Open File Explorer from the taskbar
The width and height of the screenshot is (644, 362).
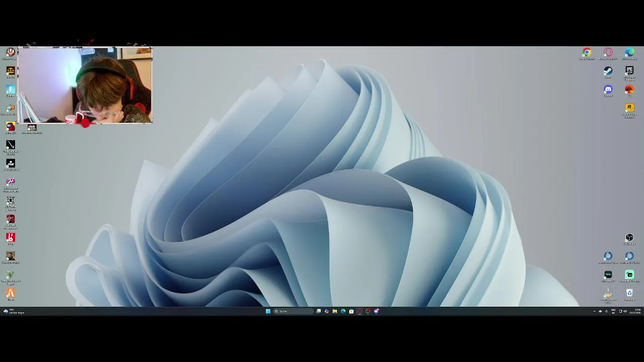[335, 311]
